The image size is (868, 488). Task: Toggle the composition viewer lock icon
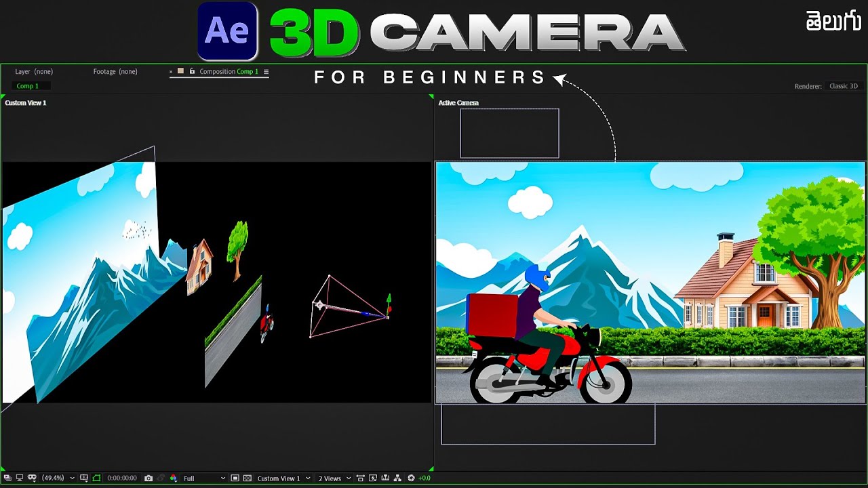click(x=192, y=70)
